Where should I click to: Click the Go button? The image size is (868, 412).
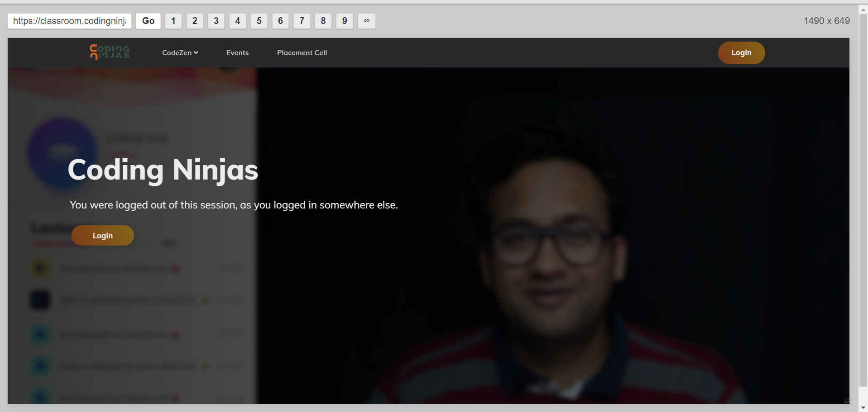coord(149,21)
